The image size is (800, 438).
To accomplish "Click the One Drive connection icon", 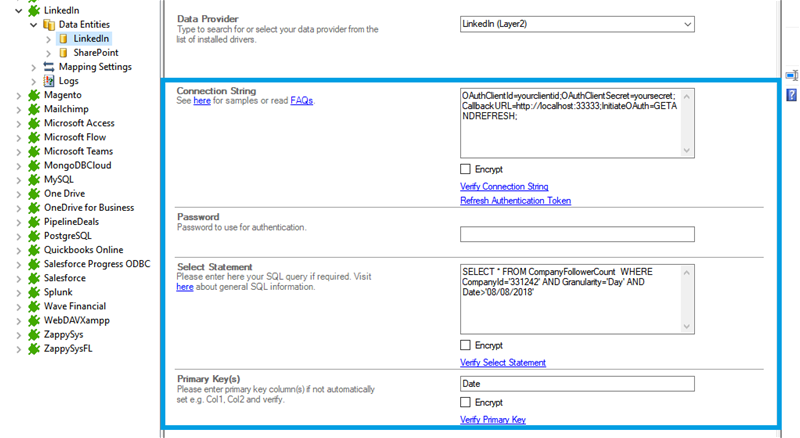I will 34,193.
